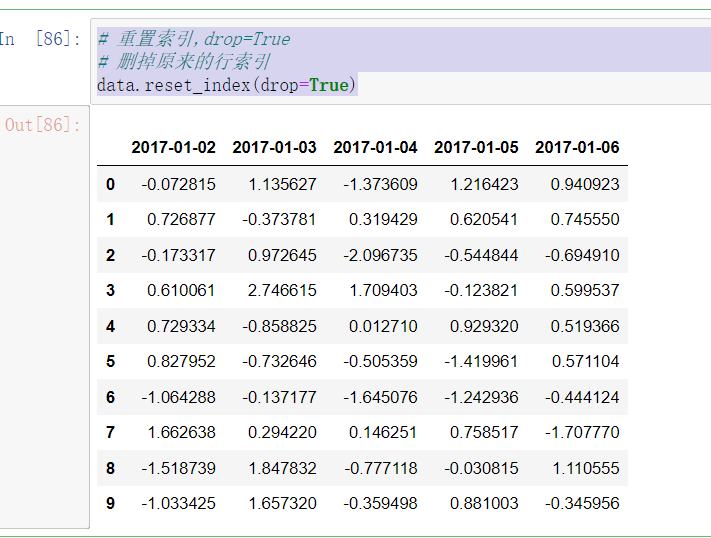This screenshot has width=711, height=538.
Task: Click cell value -0.544844
Action: pos(481,255)
